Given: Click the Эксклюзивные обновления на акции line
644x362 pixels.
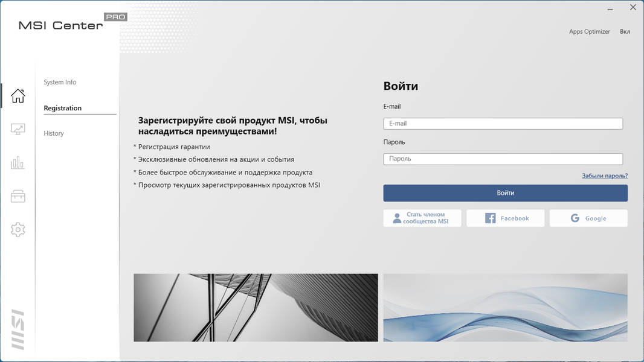Looking at the screenshot, I should [216, 159].
